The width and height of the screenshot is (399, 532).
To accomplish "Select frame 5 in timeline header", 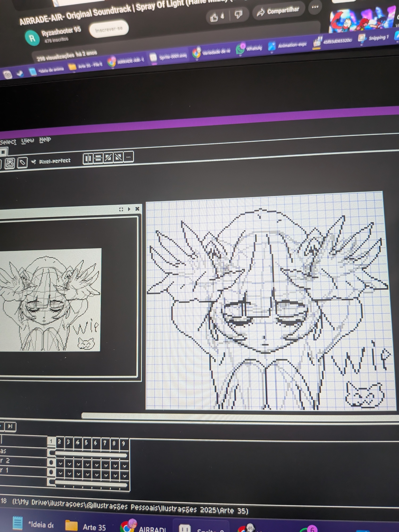I will coord(86,442).
